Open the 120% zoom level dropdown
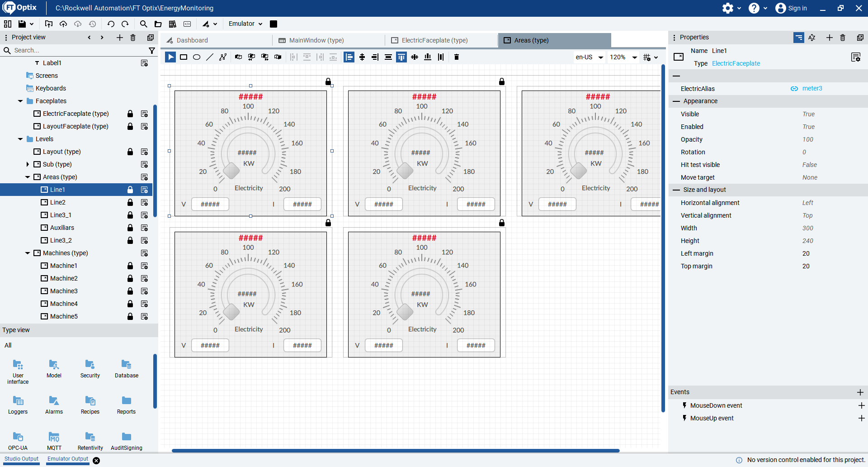Viewport: 868px width, 467px height. click(x=623, y=57)
